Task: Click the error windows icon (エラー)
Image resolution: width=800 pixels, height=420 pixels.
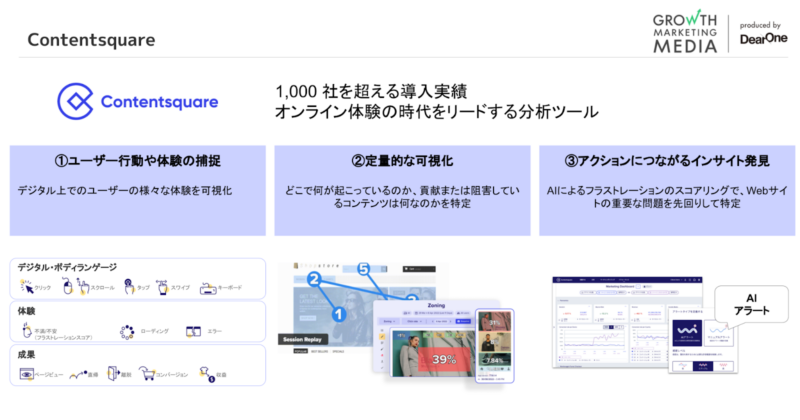Action: (x=193, y=332)
